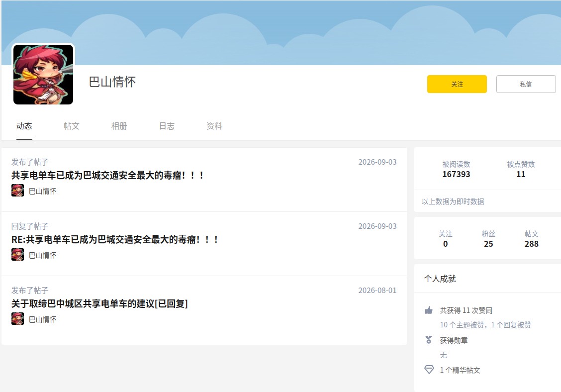Open small avatar under 共享电单车 post dated first
Image resolution: width=561 pixels, height=392 pixels.
click(17, 191)
